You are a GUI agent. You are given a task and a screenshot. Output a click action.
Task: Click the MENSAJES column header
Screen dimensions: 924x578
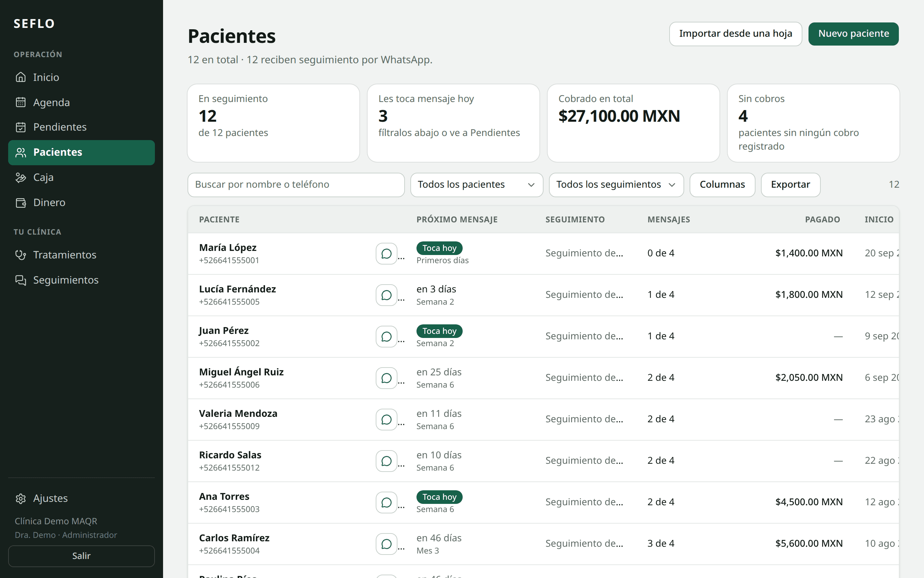669,219
